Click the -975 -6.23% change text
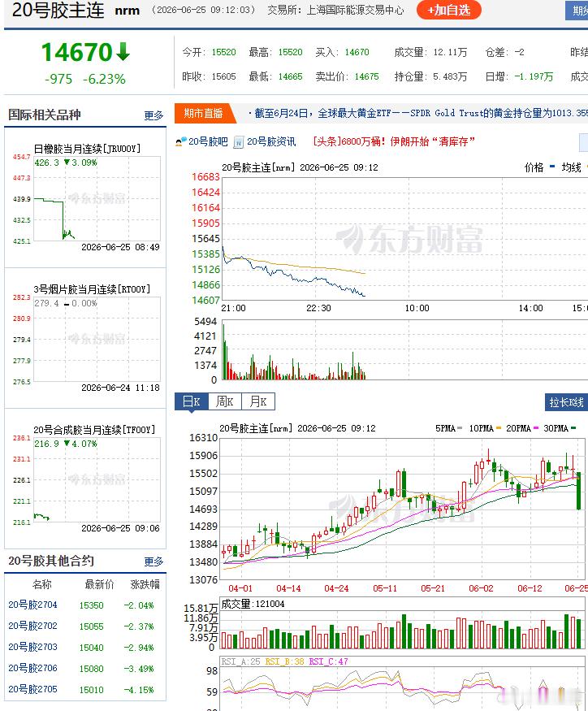Screen dimensions: 588x711 click(x=84, y=80)
